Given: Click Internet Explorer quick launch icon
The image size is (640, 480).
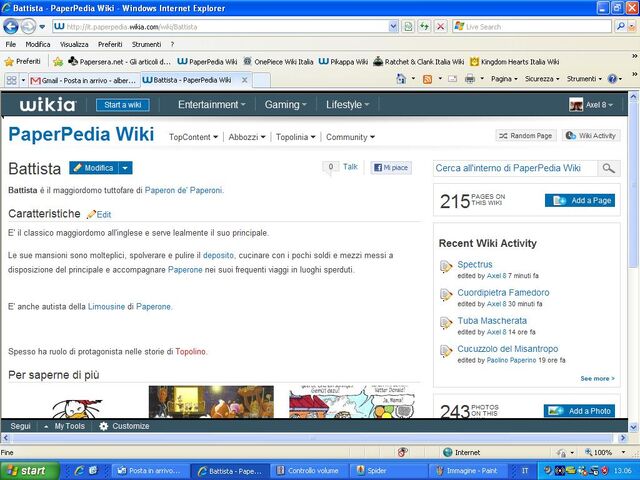Looking at the screenshot, I should tap(79, 471).
